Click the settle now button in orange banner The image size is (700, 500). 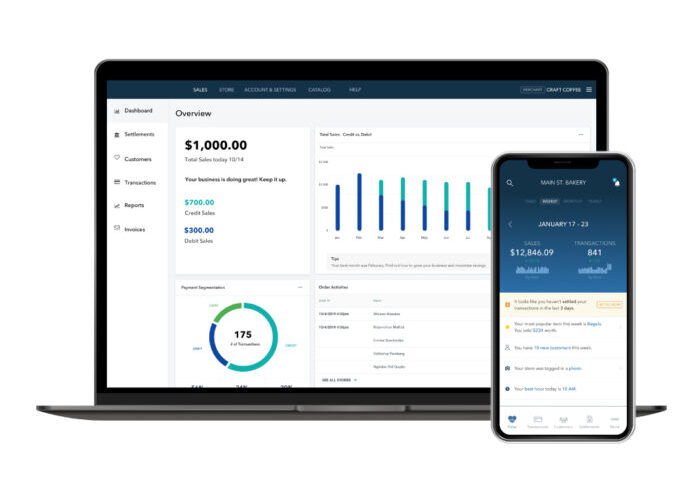pyautogui.click(x=609, y=304)
